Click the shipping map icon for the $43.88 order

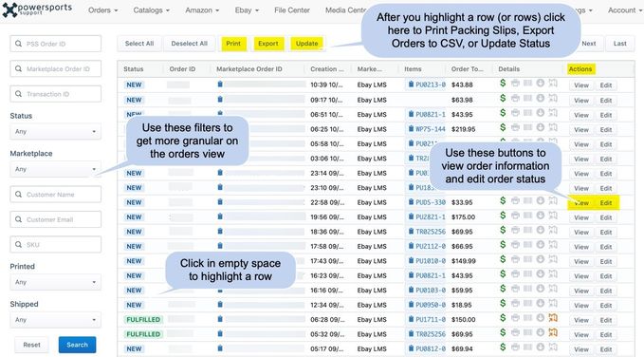[553, 84]
